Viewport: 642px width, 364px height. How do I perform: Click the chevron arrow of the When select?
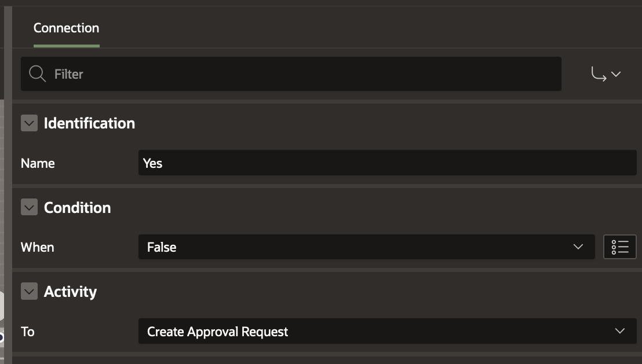click(x=578, y=247)
